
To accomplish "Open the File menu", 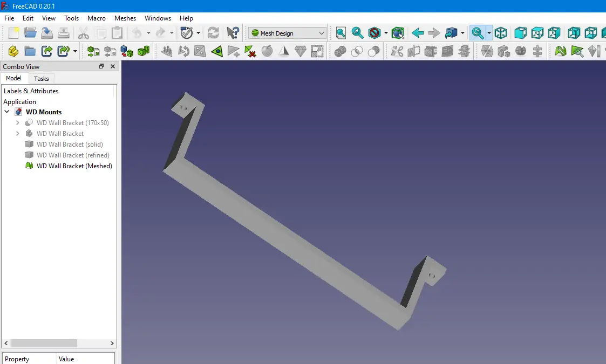I will 9,18.
